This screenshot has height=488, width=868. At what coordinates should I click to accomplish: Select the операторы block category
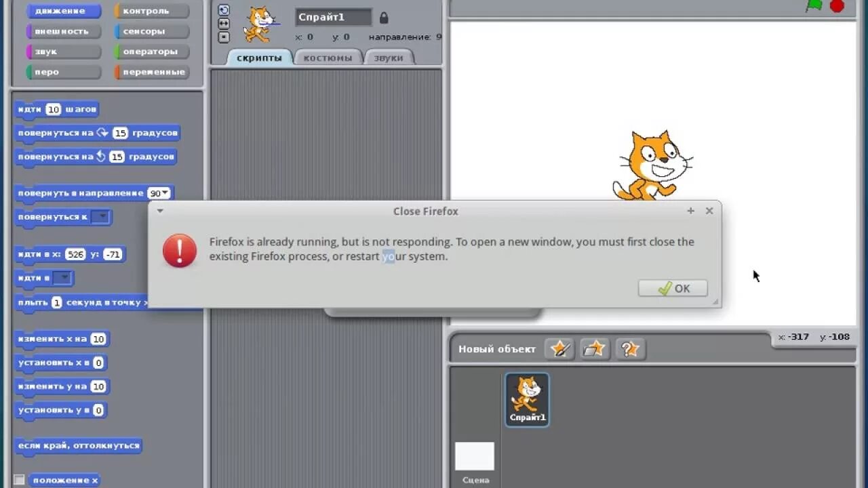151,52
